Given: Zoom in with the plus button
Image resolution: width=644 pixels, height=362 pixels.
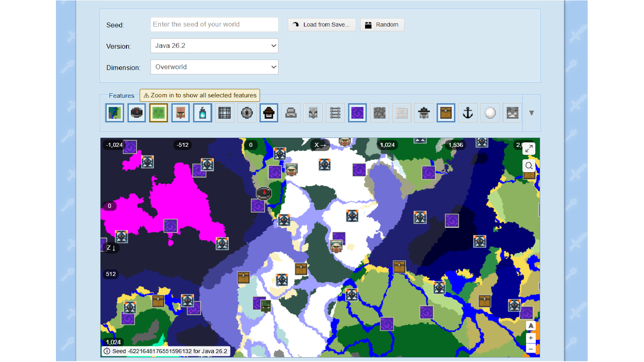Looking at the screenshot, I should [x=531, y=338].
